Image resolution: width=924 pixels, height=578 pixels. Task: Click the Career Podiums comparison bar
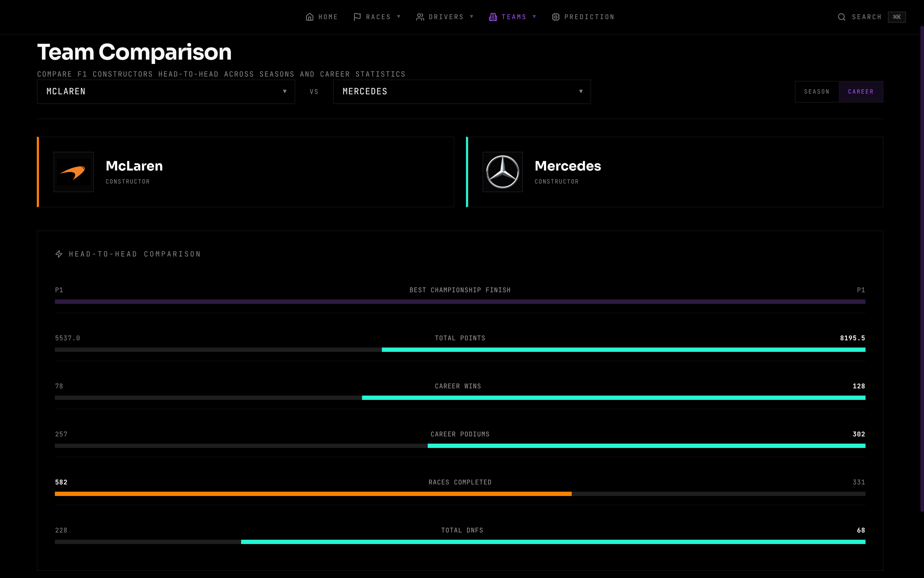460,446
